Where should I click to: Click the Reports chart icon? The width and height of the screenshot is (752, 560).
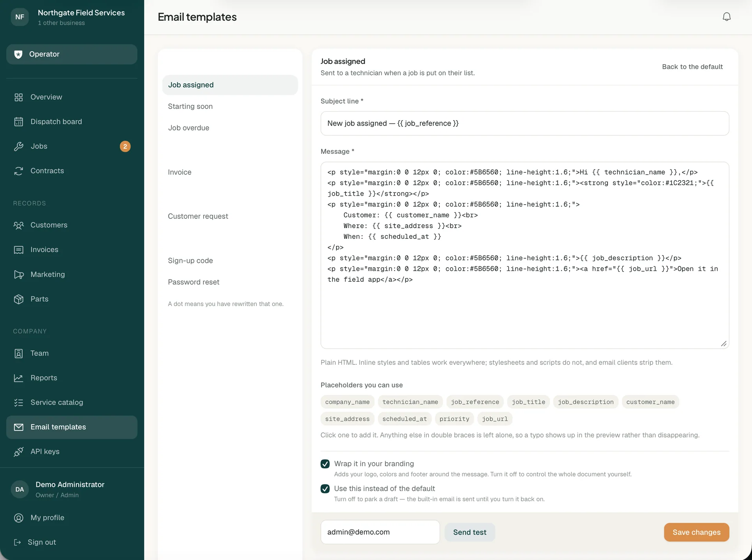pos(18,378)
